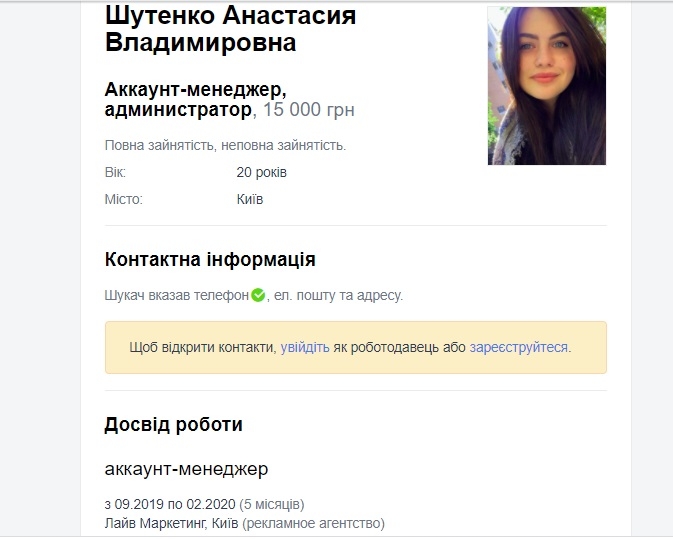Click the 15 000 грн salary text
Image resolution: width=673 pixels, height=539 pixels.
[309, 109]
